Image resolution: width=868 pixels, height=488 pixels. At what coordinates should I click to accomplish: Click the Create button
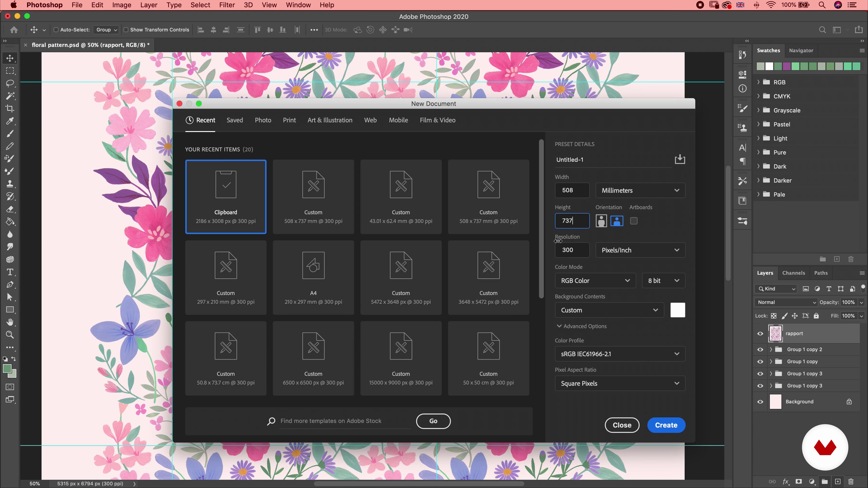pos(666,425)
